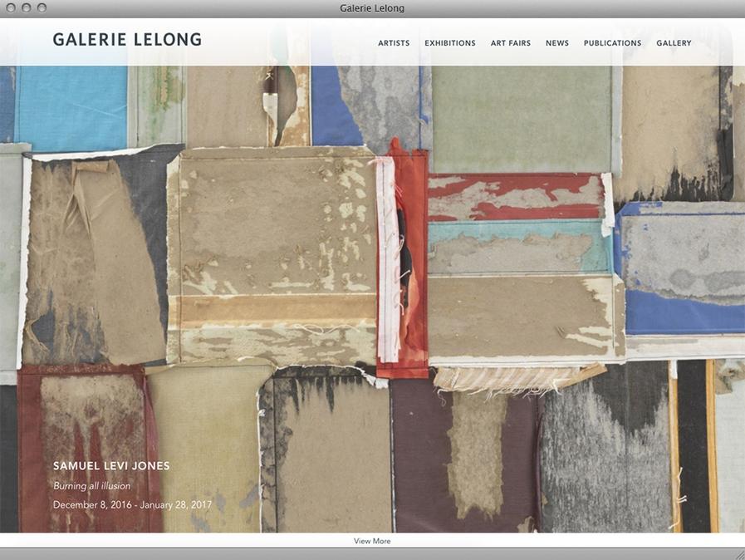This screenshot has width=745, height=560.
Task: Open the Exhibitions menu item
Action: 450,42
